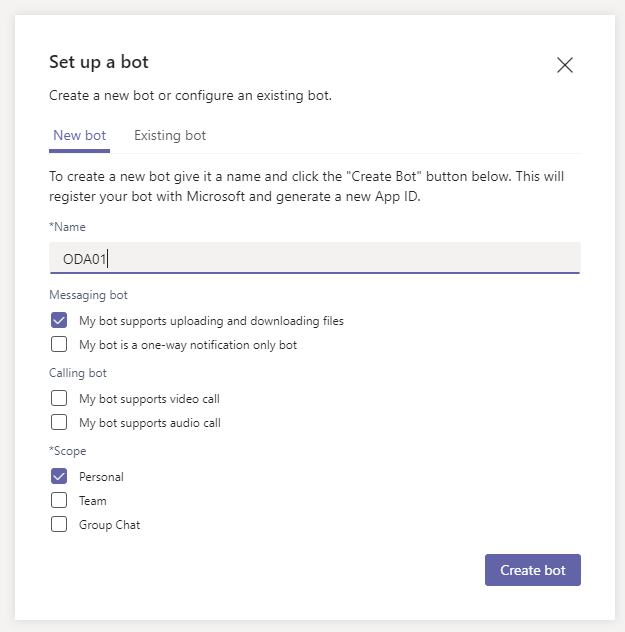
Task: Switch to the New bot tab
Action: tap(79, 136)
